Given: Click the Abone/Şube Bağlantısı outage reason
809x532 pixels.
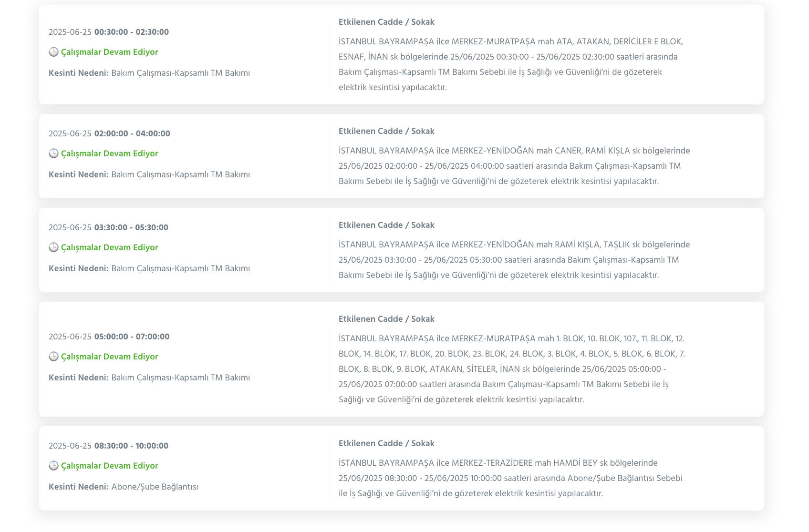Looking at the screenshot, I should click(x=155, y=487).
